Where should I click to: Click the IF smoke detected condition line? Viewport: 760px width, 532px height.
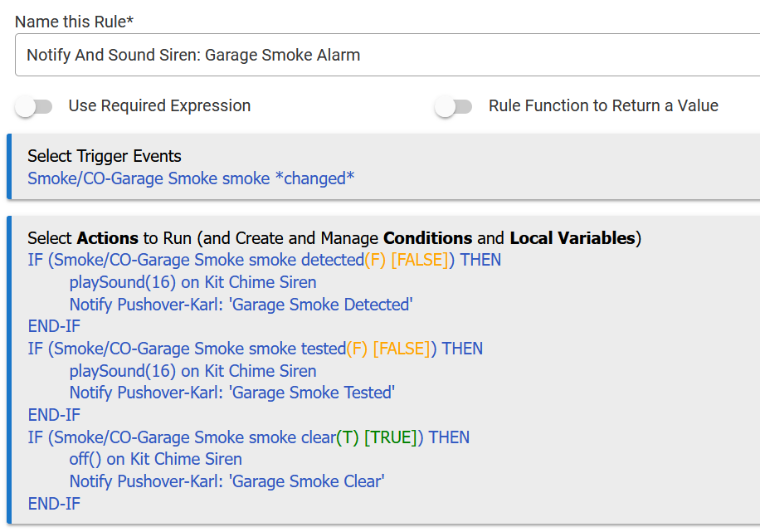pyautogui.click(x=264, y=260)
